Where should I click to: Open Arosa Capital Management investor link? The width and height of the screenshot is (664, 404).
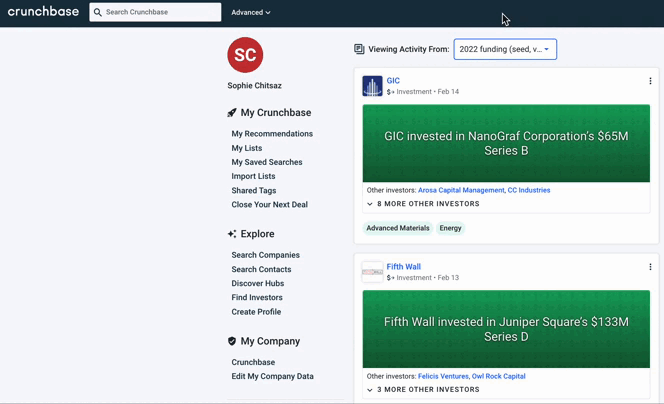pos(461,190)
